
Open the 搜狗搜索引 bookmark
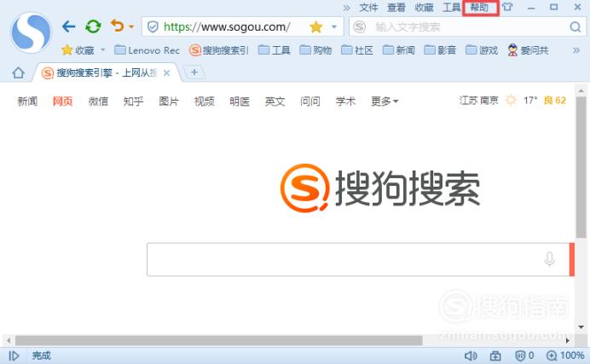(x=219, y=50)
